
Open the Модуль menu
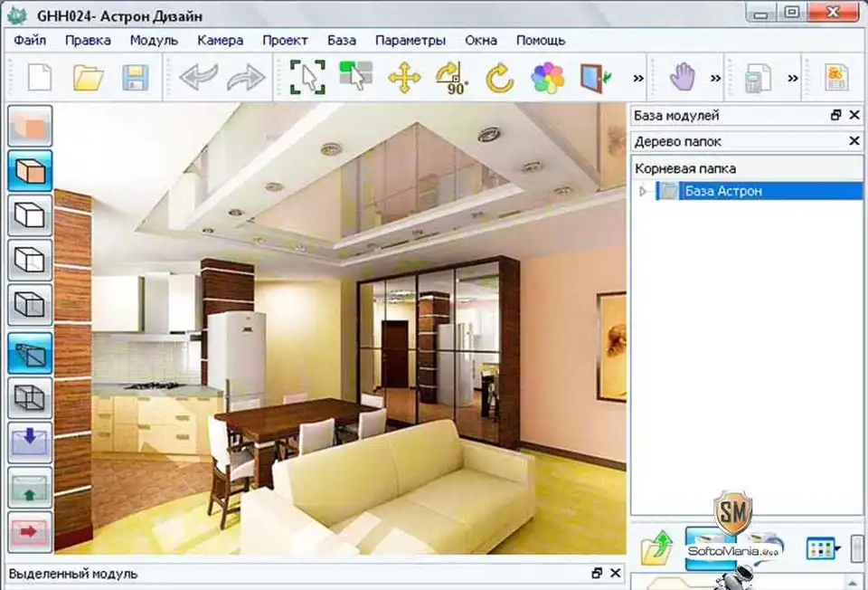[154, 41]
